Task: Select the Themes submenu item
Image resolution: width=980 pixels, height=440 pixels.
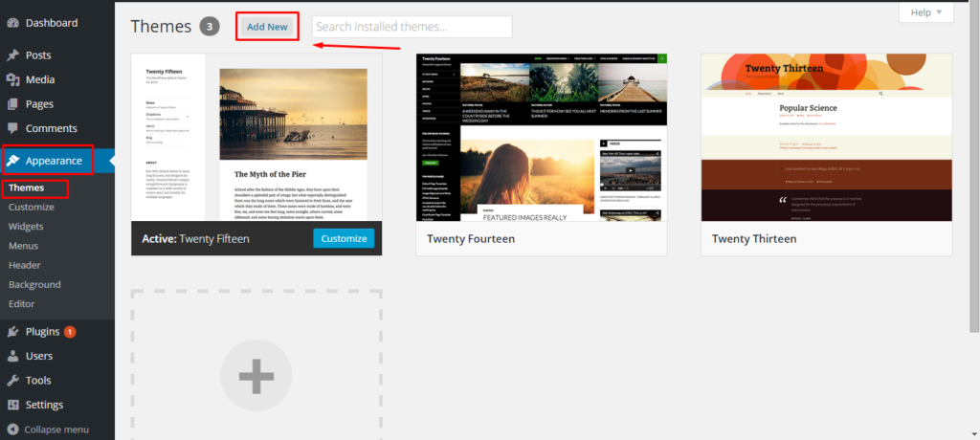Action: coord(26,187)
